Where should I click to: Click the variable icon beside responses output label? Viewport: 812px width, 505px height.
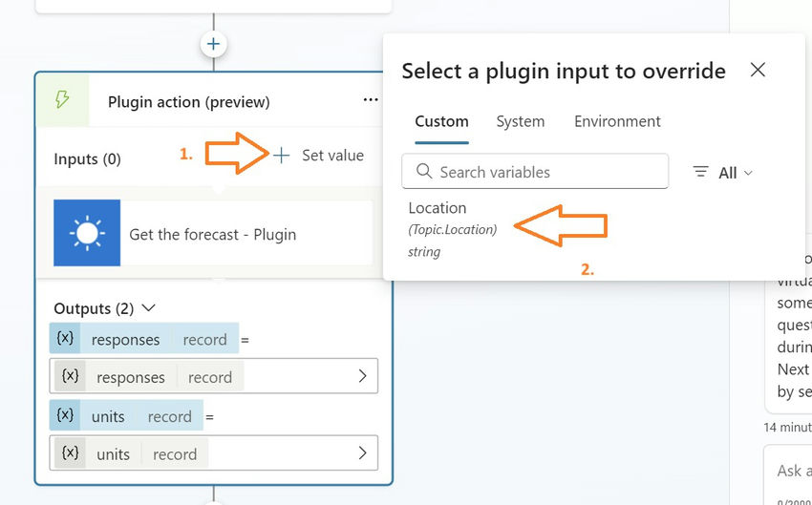[65, 339]
